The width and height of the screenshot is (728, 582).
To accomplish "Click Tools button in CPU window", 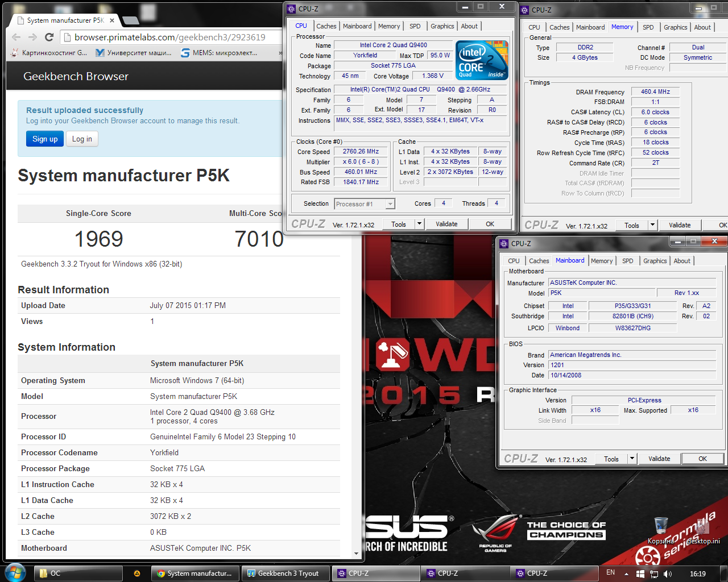I will tap(399, 224).
